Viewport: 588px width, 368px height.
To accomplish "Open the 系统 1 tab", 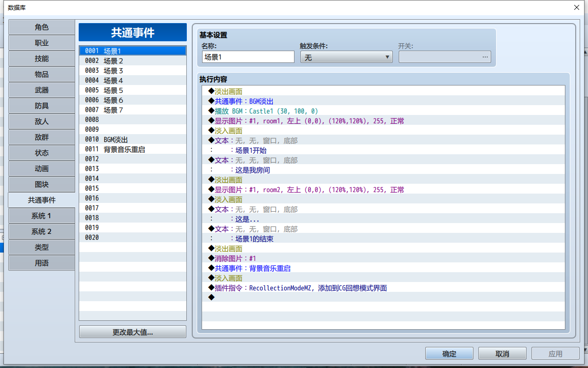I will tap(42, 216).
